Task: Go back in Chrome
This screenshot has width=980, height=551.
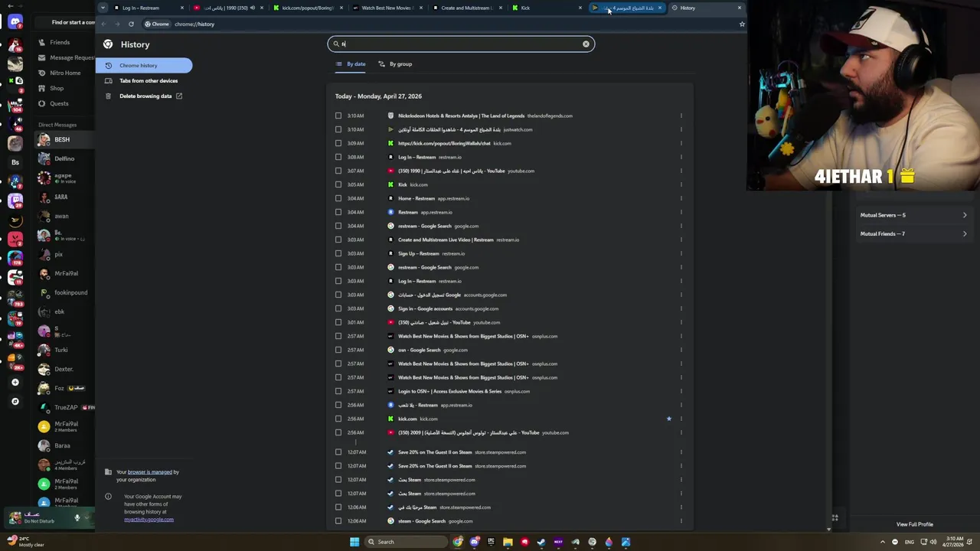Action: click(105, 24)
